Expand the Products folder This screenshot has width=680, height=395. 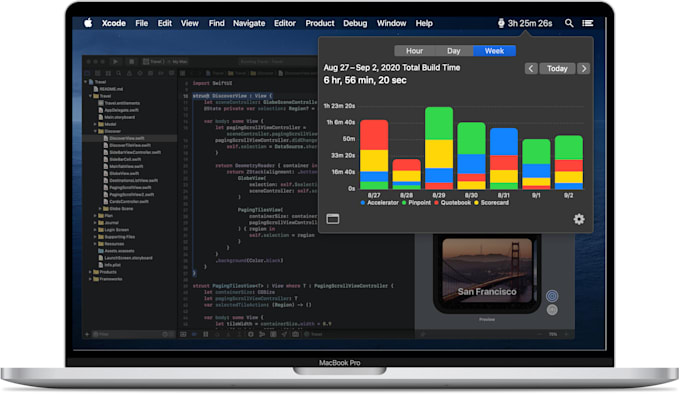pyautogui.click(x=90, y=272)
